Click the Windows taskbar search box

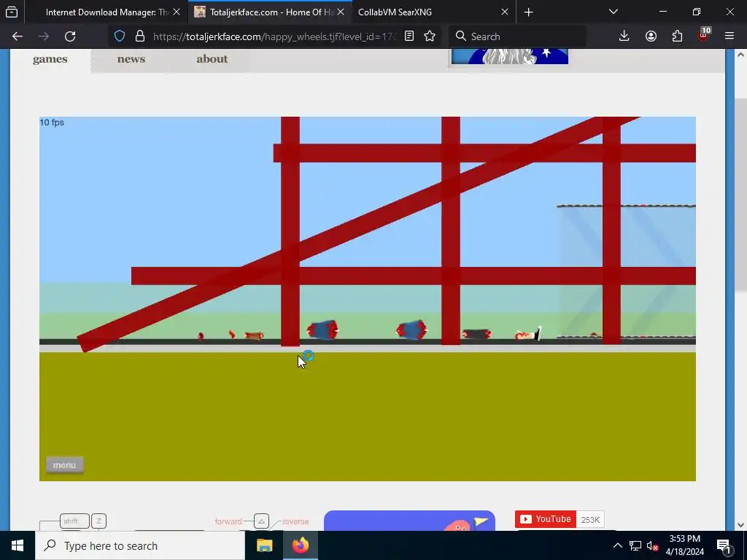[140, 545]
